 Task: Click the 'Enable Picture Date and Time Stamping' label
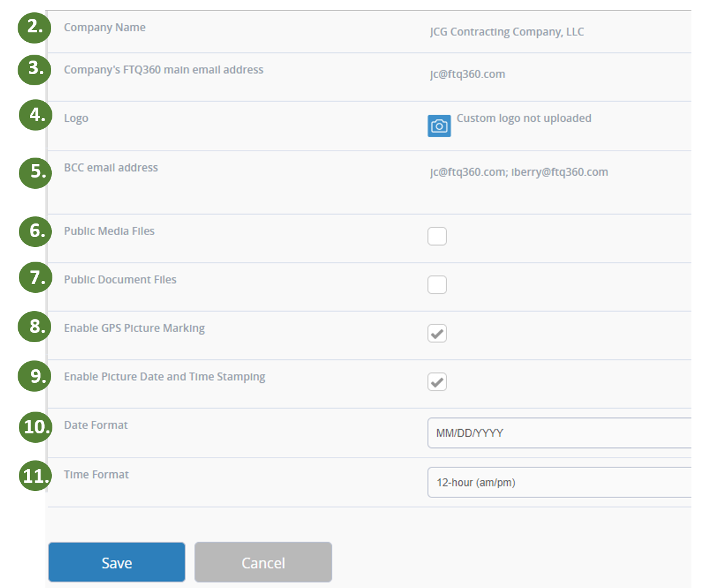[x=165, y=377]
